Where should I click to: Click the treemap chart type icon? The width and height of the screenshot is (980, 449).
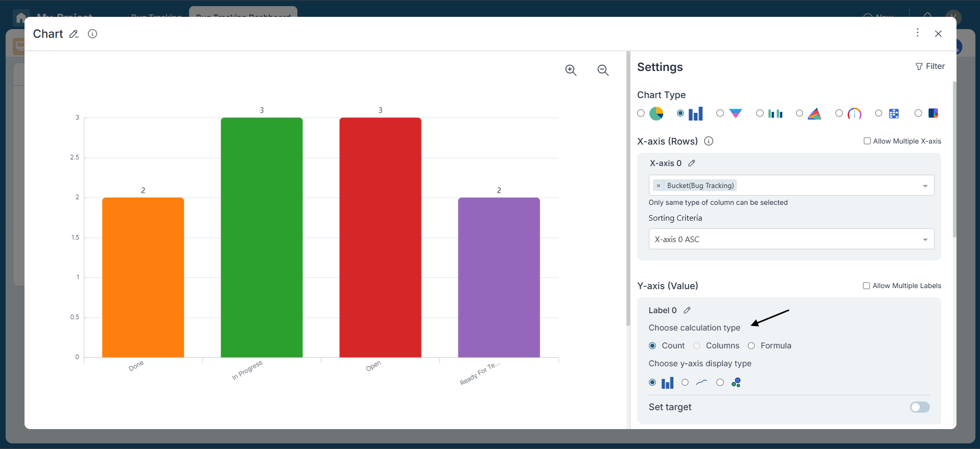(934, 113)
